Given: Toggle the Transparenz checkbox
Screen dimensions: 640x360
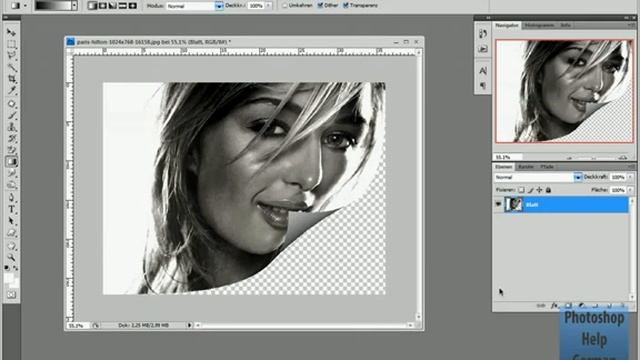Looking at the screenshot, I should pyautogui.click(x=346, y=6).
